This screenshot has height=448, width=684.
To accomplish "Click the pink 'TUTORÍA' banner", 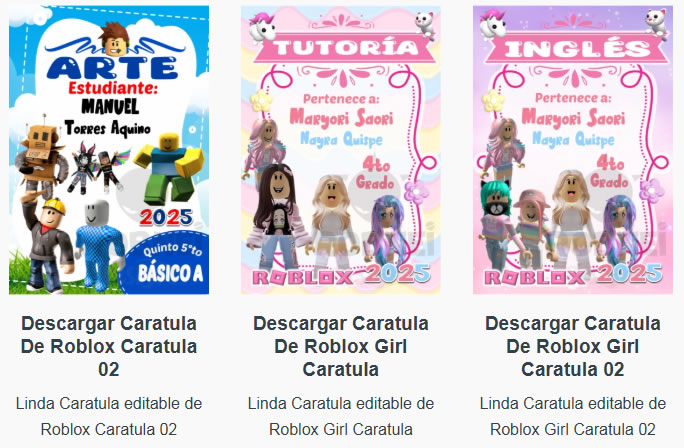I will pyautogui.click(x=345, y=48).
